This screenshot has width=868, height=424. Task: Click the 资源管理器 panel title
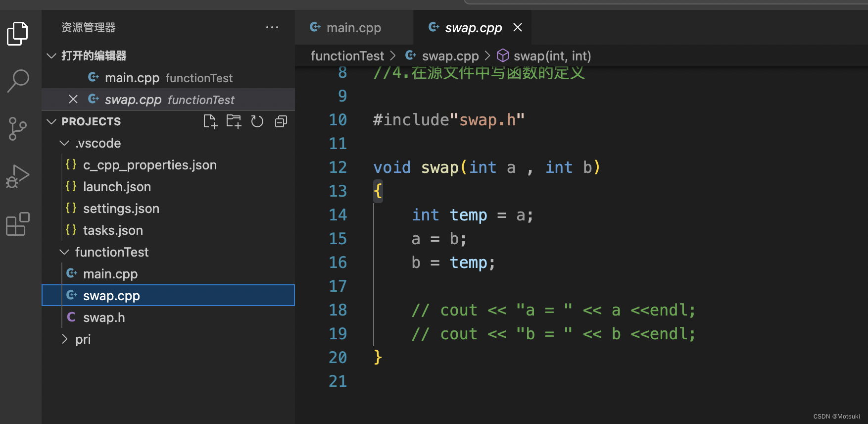[89, 27]
